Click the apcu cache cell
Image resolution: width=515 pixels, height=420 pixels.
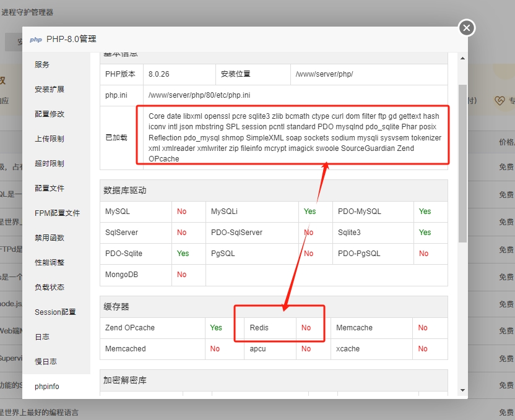(x=270, y=349)
